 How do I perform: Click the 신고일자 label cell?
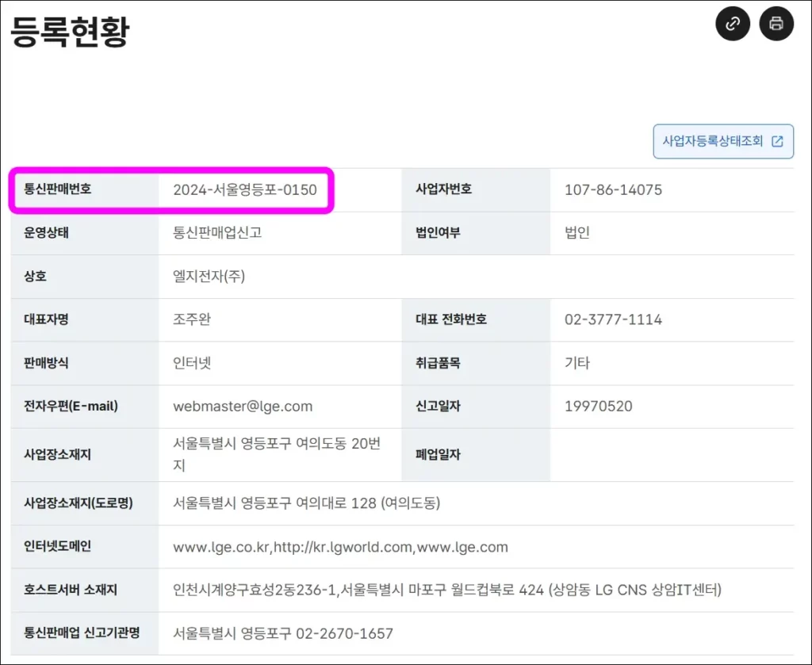(476, 407)
